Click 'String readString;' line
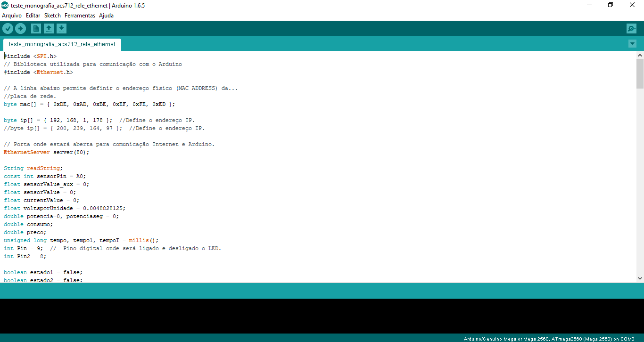Image resolution: width=644 pixels, height=342 pixels. 33,168
